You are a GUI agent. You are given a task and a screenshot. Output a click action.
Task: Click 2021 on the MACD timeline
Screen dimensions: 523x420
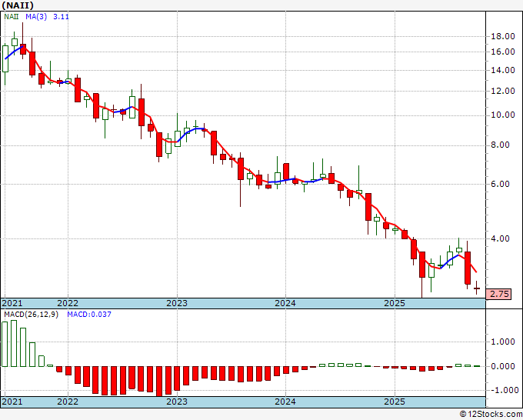pos(12,402)
